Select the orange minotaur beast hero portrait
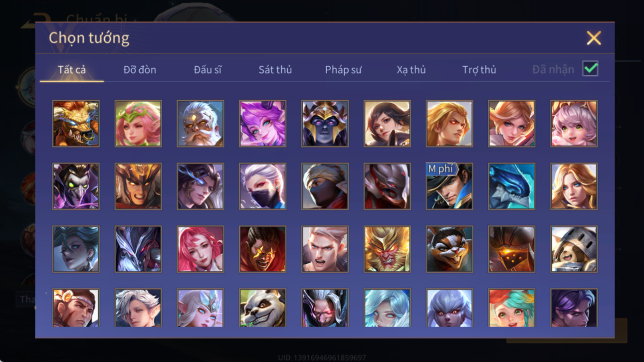Image resolution: width=644 pixels, height=362 pixels. [76, 124]
